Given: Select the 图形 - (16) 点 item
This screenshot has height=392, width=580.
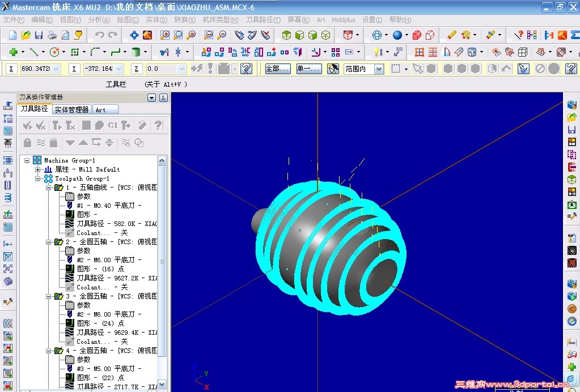Looking at the screenshot, I should [100, 269].
